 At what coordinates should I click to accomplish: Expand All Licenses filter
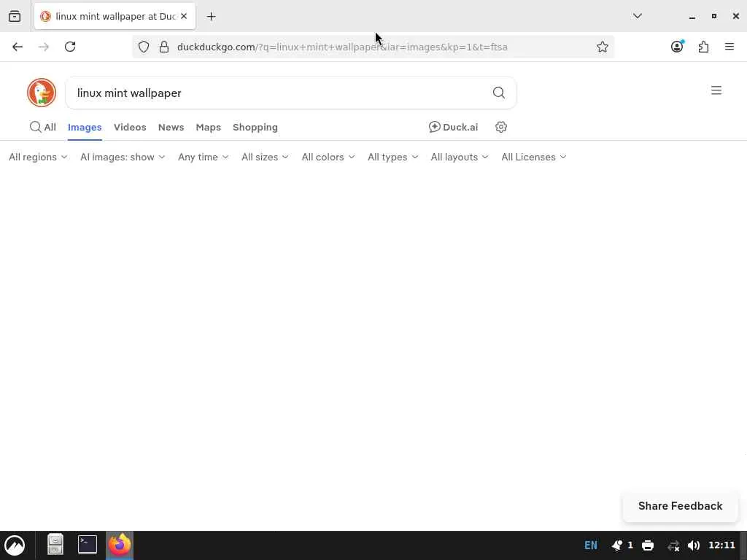click(x=533, y=157)
